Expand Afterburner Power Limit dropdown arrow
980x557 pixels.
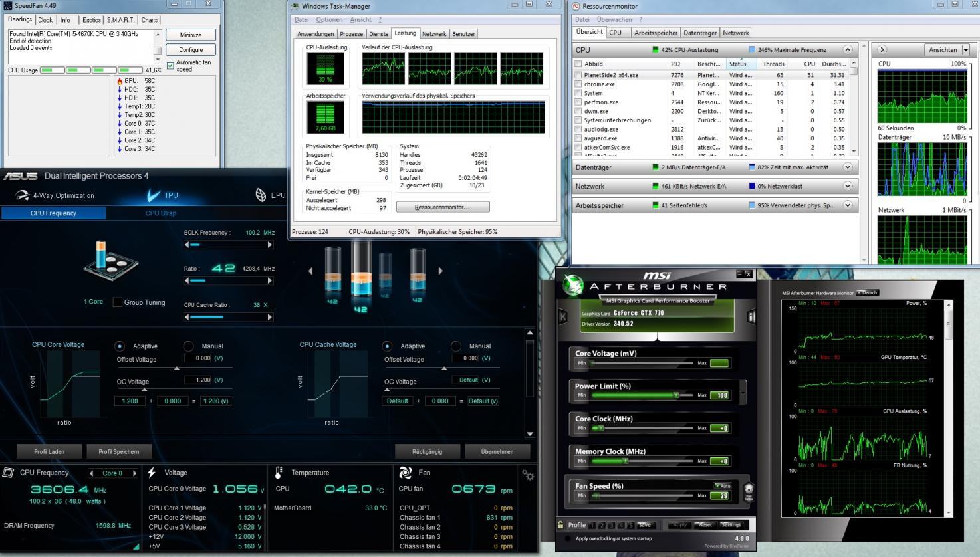pos(743,393)
